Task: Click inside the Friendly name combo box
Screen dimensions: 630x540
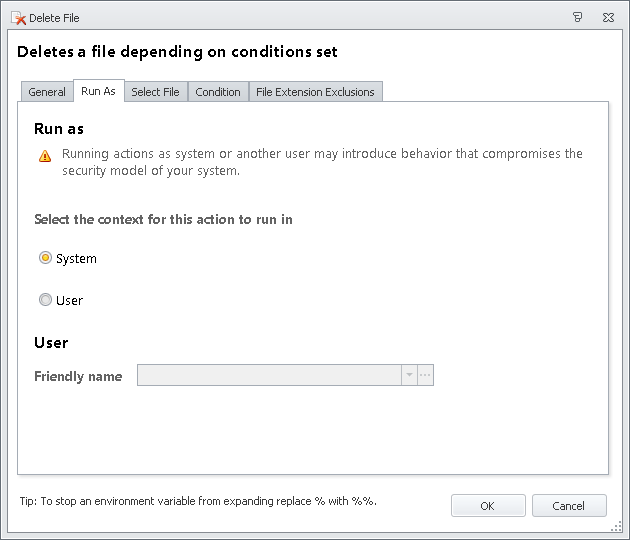Action: click(268, 376)
